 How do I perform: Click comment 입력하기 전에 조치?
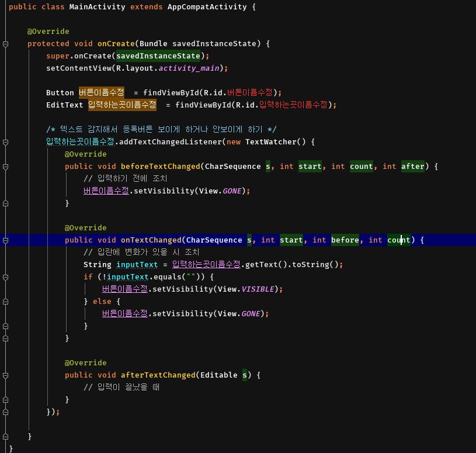click(x=126, y=178)
